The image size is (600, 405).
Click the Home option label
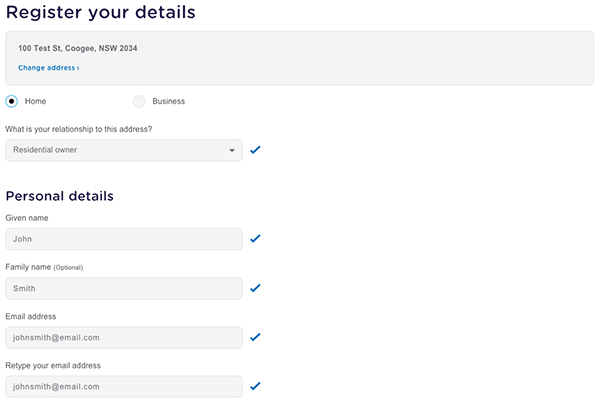pos(36,101)
